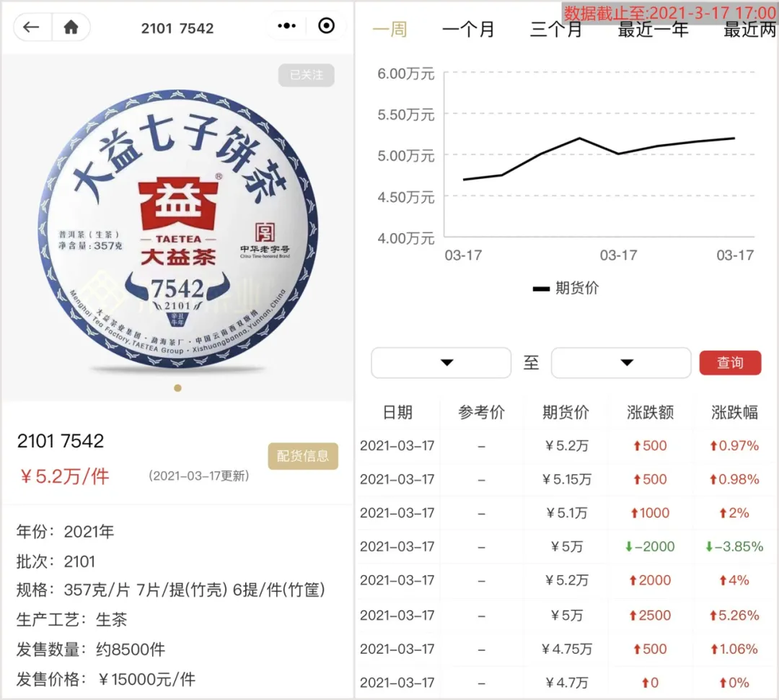Click the ¥4.7万 futures price cell
The width and height of the screenshot is (779, 700).
coord(567,683)
